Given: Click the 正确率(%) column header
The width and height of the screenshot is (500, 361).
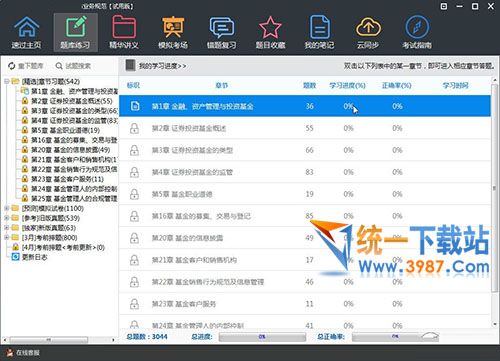Looking at the screenshot, I should (x=397, y=86).
